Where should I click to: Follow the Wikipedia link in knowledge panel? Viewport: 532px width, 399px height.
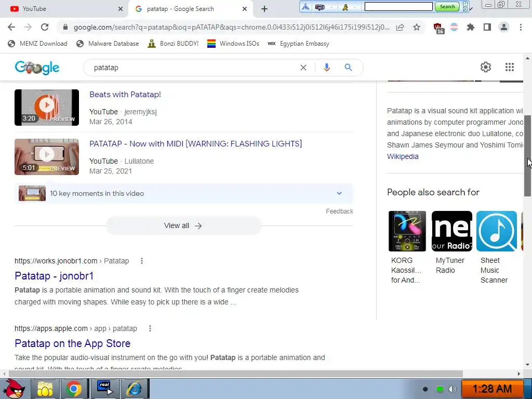coord(403,156)
